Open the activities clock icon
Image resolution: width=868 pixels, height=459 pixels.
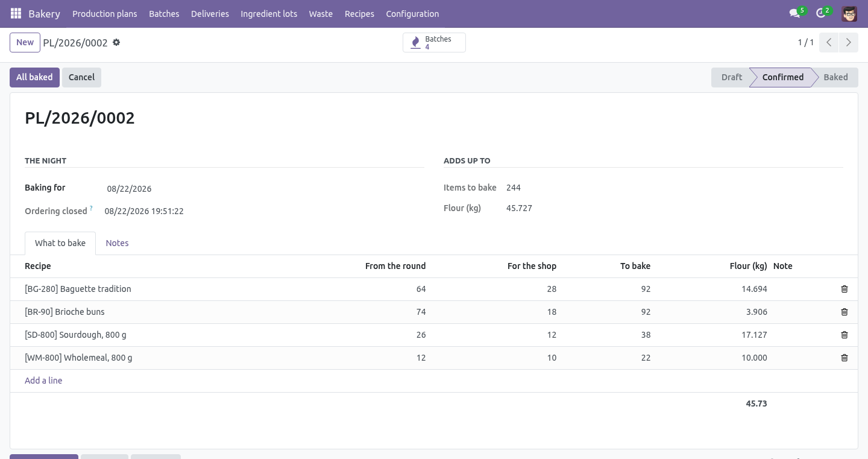click(822, 13)
